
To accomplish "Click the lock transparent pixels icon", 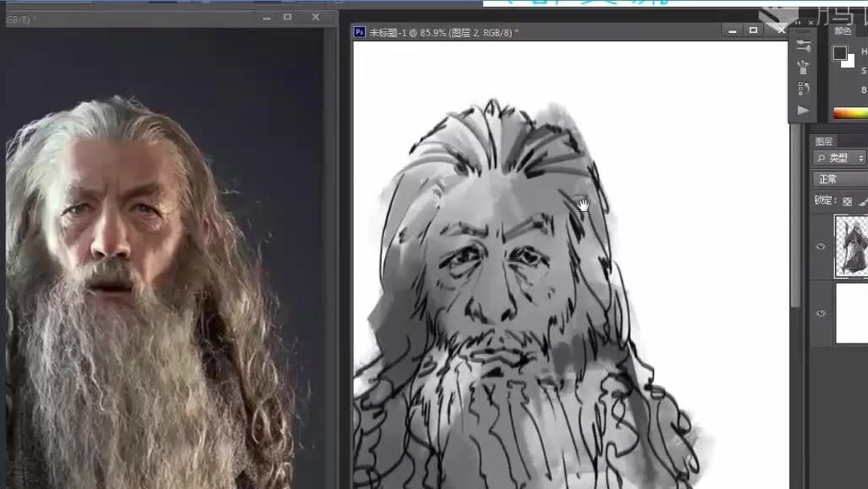I will 845,201.
